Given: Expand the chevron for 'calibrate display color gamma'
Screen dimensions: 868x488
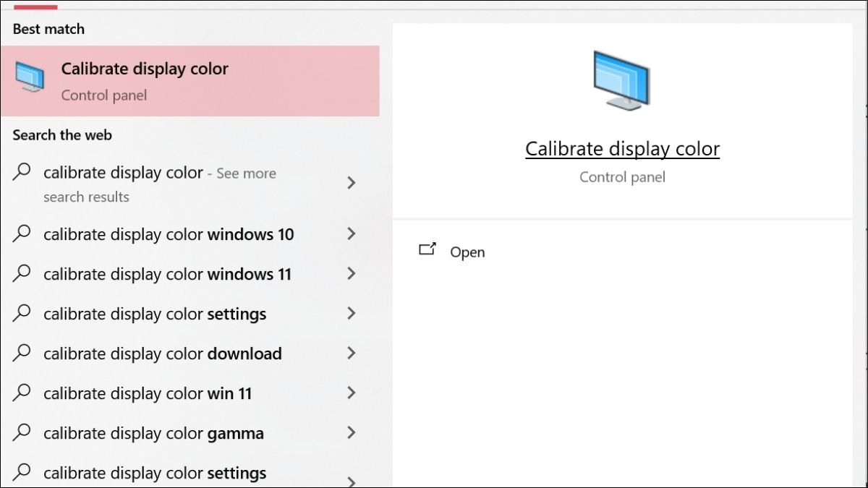Looking at the screenshot, I should [352, 432].
